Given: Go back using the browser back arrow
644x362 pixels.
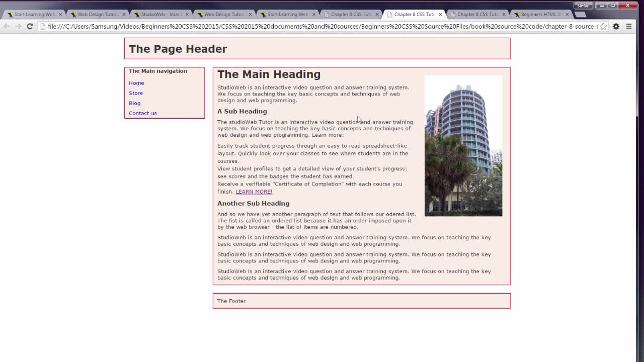Looking at the screenshot, I should click(7, 26).
